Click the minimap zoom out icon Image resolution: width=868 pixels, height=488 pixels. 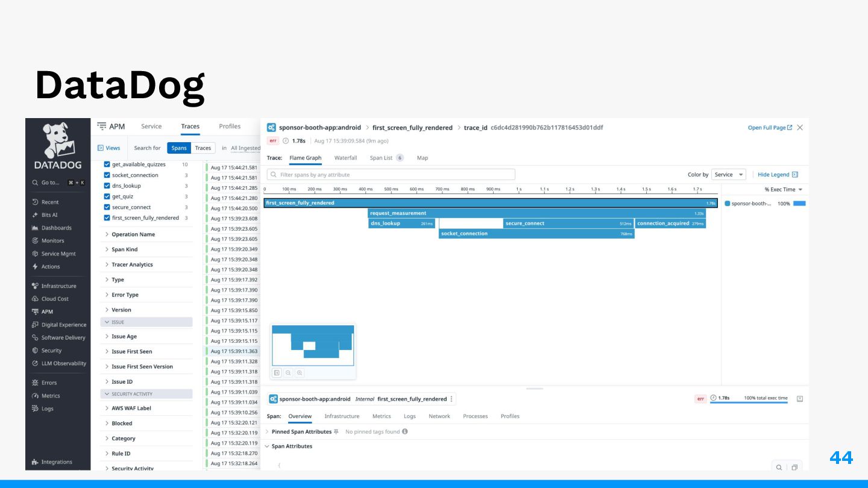(x=288, y=373)
